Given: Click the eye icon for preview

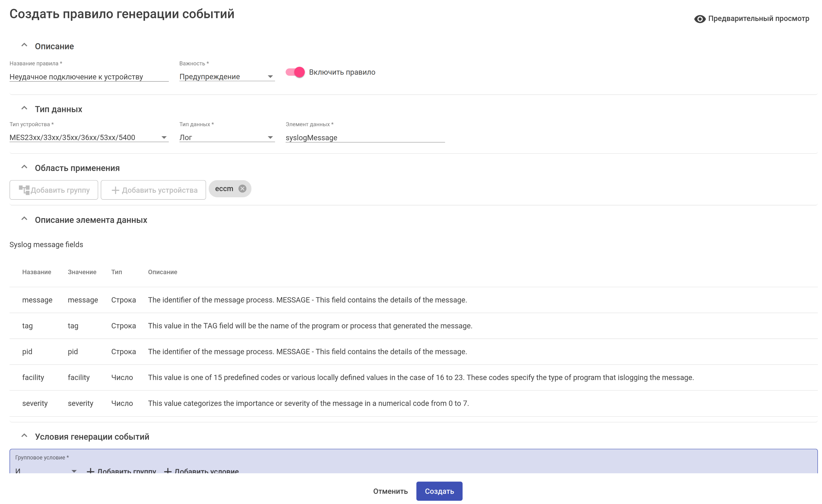Looking at the screenshot, I should click(x=700, y=19).
